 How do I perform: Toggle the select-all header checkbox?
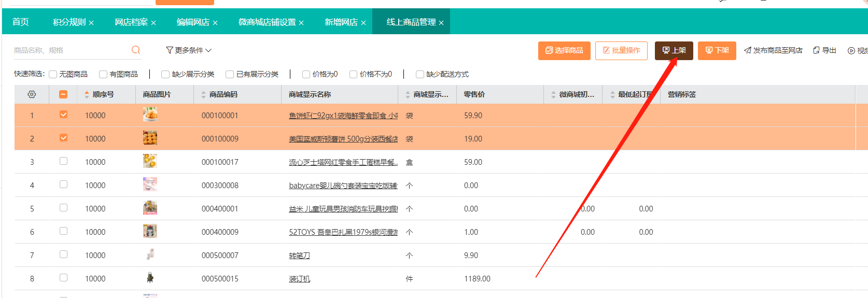tap(63, 94)
